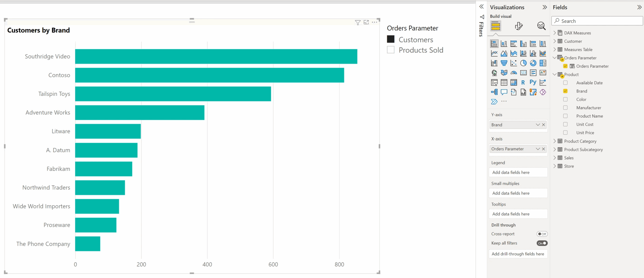Expand the Measures Table

[554, 49]
